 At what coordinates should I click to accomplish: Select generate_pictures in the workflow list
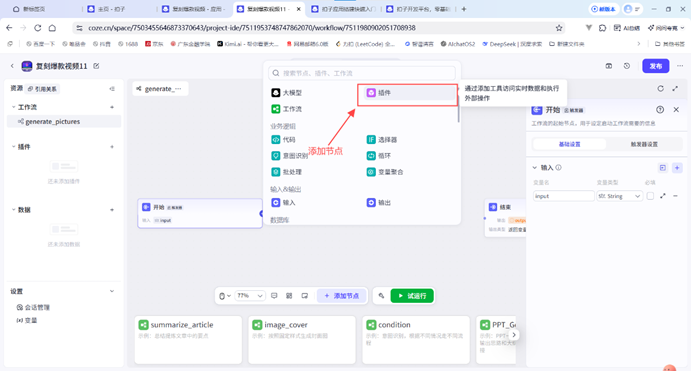64,122
